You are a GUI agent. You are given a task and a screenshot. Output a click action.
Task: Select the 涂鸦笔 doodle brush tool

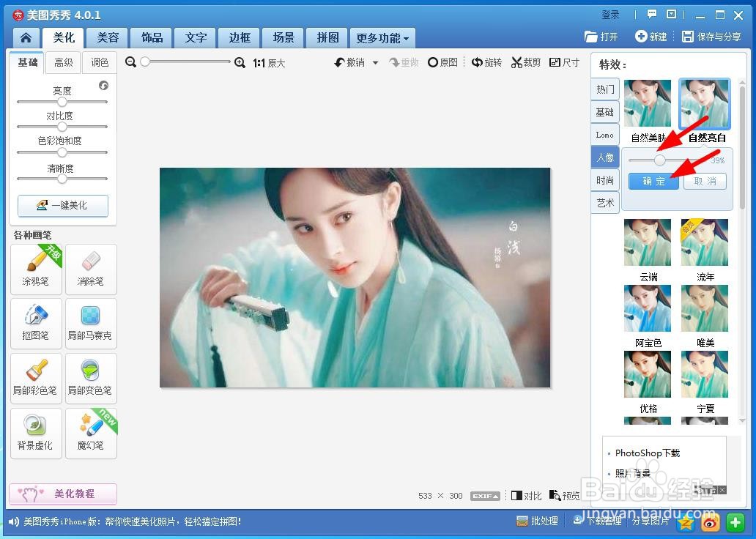tap(36, 269)
